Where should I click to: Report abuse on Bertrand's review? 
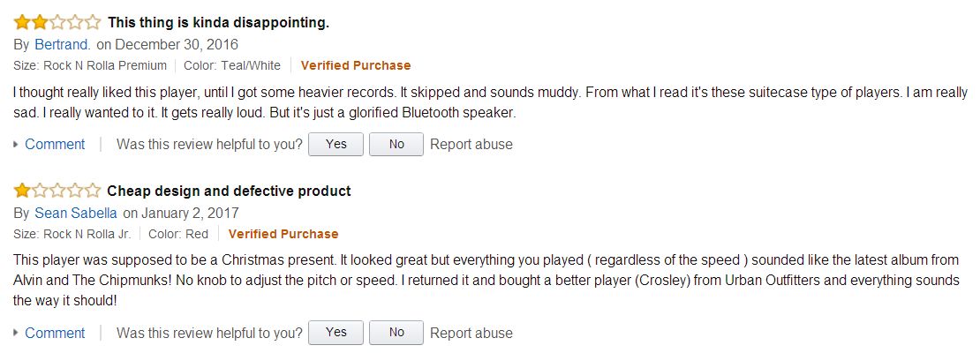click(x=471, y=144)
